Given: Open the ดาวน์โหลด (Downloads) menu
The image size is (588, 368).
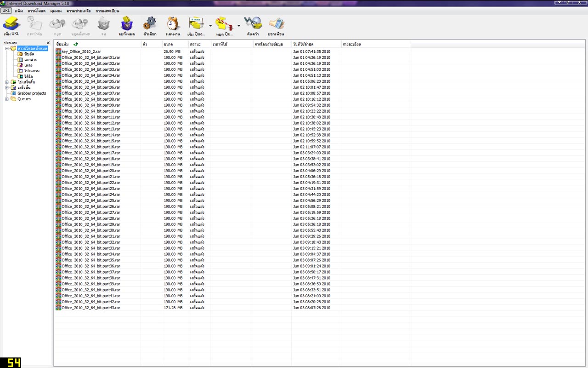Looking at the screenshot, I should pyautogui.click(x=37, y=11).
